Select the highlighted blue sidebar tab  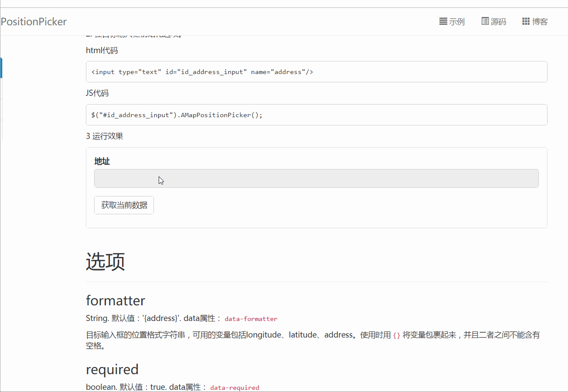(1, 68)
